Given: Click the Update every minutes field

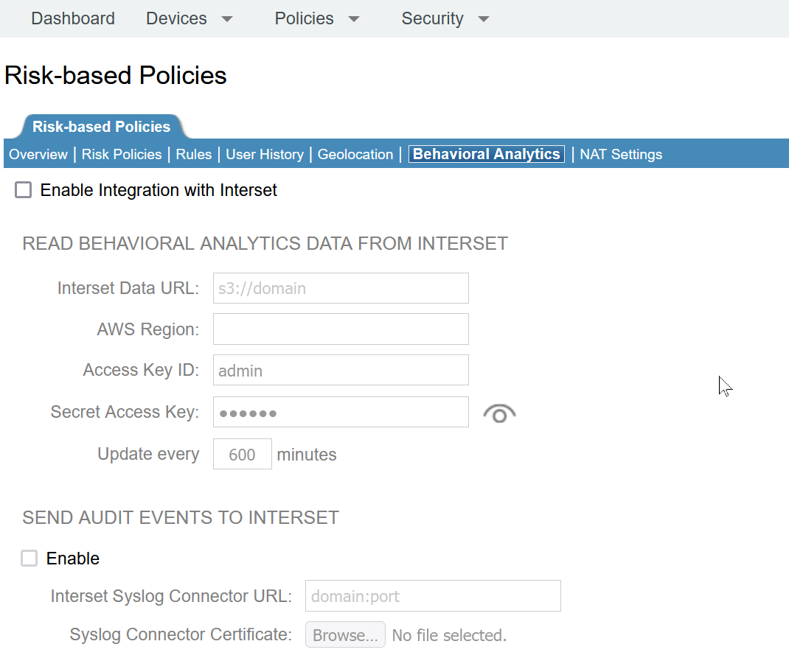Looking at the screenshot, I should click(x=242, y=454).
